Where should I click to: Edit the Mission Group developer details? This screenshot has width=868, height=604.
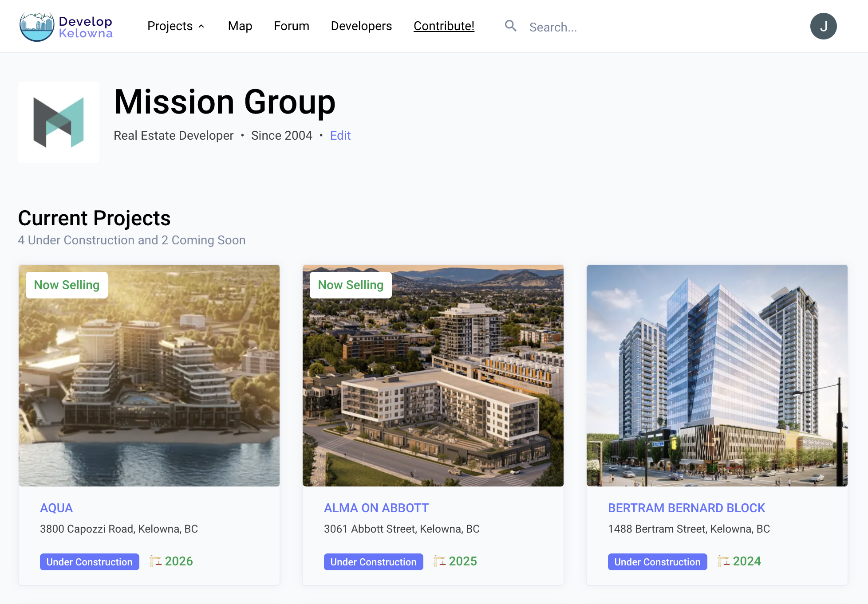(x=340, y=135)
